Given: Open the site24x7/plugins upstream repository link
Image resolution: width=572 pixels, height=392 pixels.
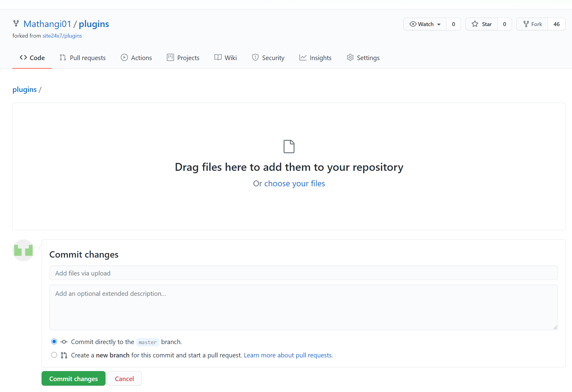Looking at the screenshot, I should click(x=62, y=36).
